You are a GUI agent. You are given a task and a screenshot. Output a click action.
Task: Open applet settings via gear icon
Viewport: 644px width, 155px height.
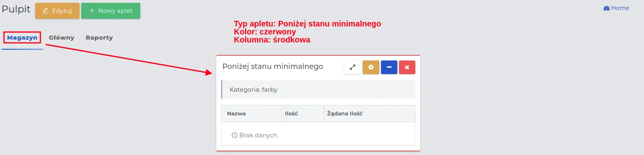click(x=371, y=67)
